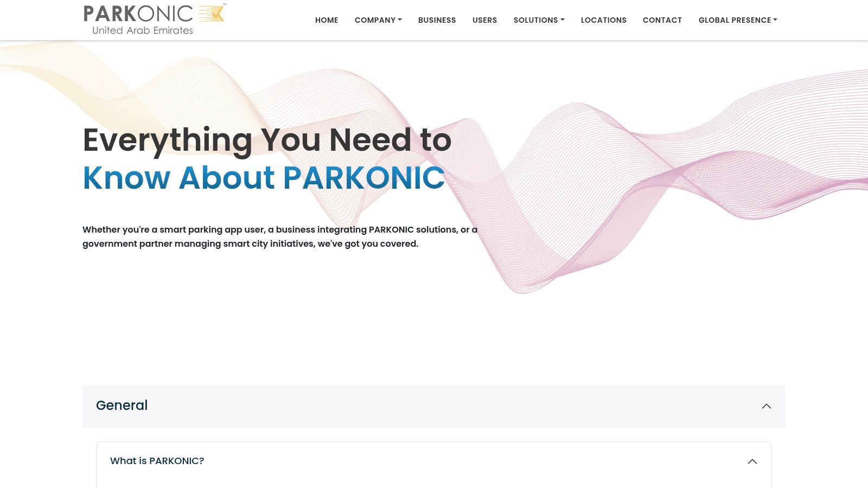The width and height of the screenshot is (868, 488).
Task: Open the COMPANY dropdown menu
Action: pos(378,20)
